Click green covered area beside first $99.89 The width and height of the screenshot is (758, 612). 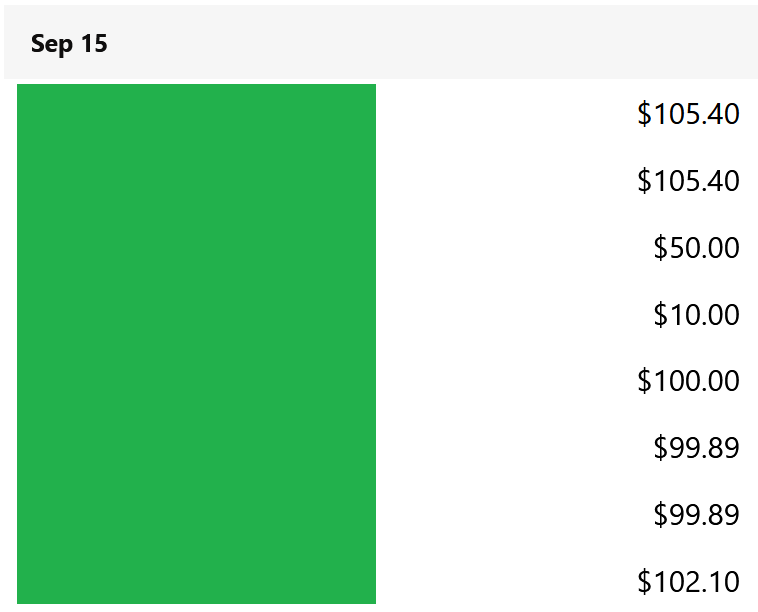click(196, 447)
